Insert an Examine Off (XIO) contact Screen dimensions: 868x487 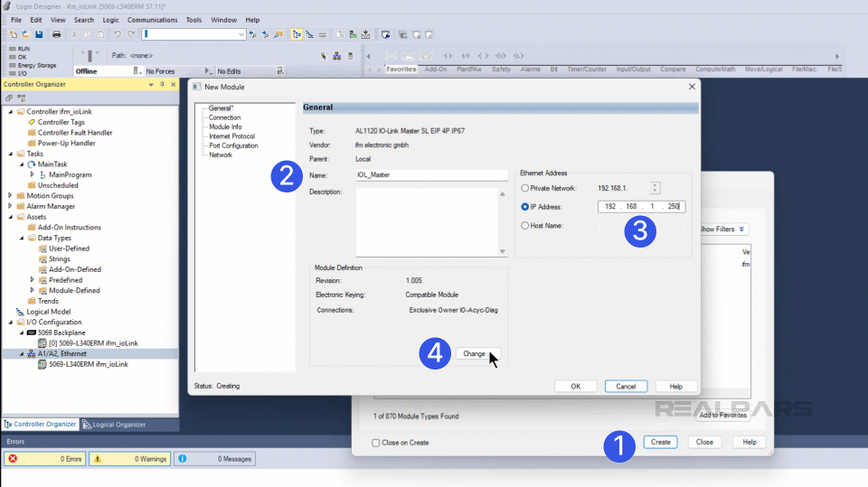pos(467,56)
